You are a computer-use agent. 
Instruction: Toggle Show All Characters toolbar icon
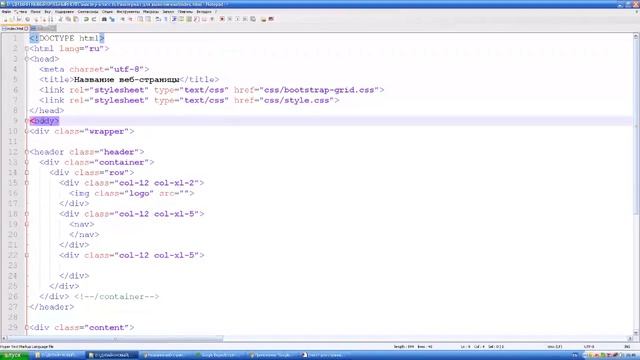pos(165,19)
